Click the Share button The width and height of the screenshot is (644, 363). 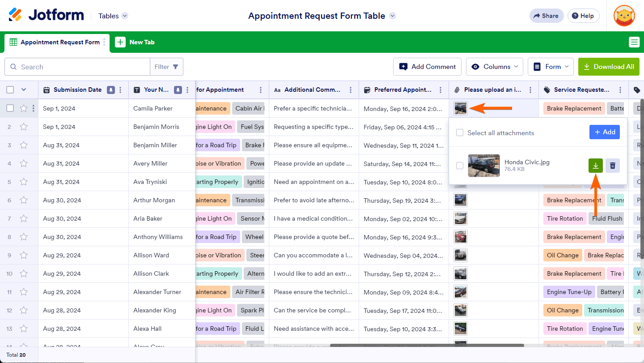[x=546, y=16]
